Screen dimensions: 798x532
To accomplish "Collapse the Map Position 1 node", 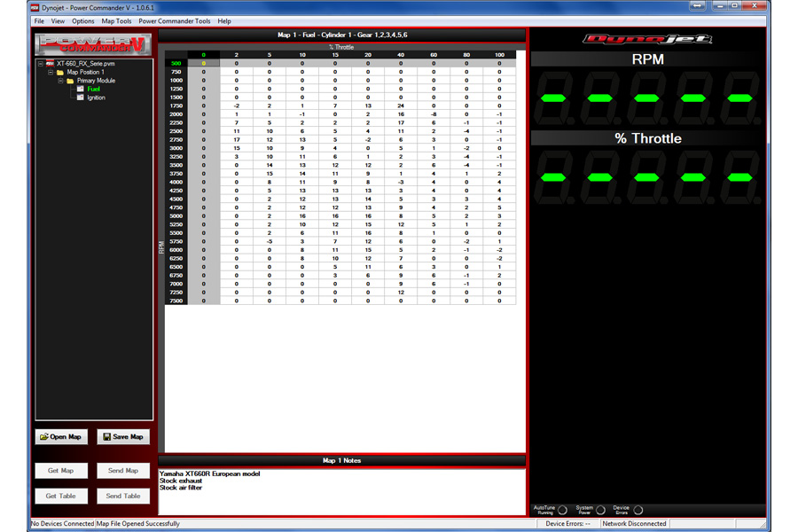I will coord(51,73).
